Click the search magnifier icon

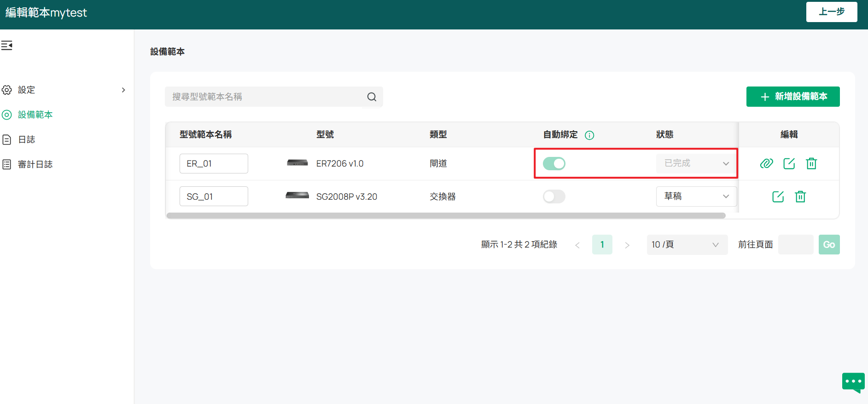[x=372, y=97]
